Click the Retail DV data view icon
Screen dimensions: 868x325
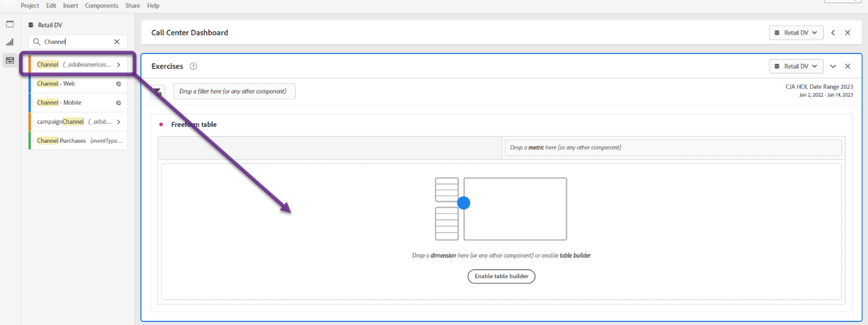31,26
